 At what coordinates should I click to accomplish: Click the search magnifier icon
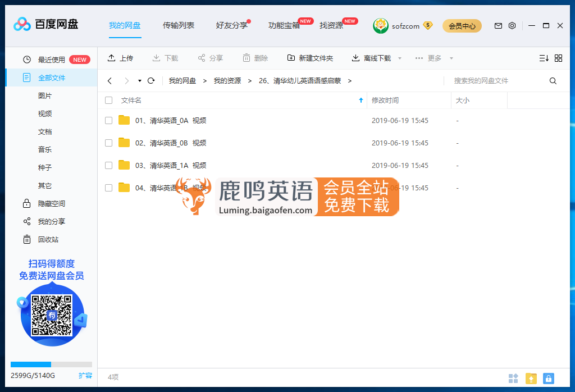pos(553,81)
